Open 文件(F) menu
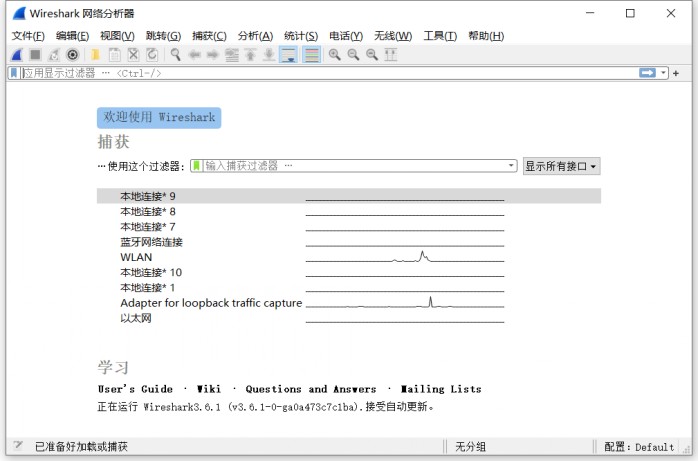 28,36
